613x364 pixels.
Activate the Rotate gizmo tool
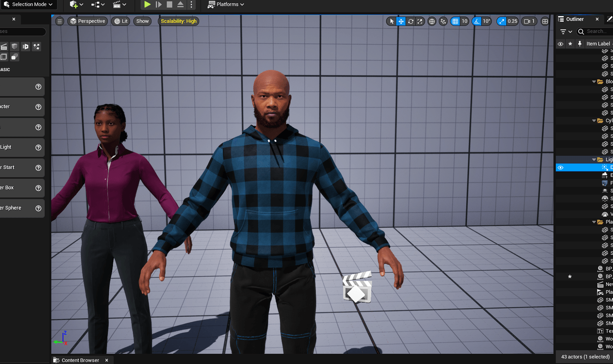point(411,21)
